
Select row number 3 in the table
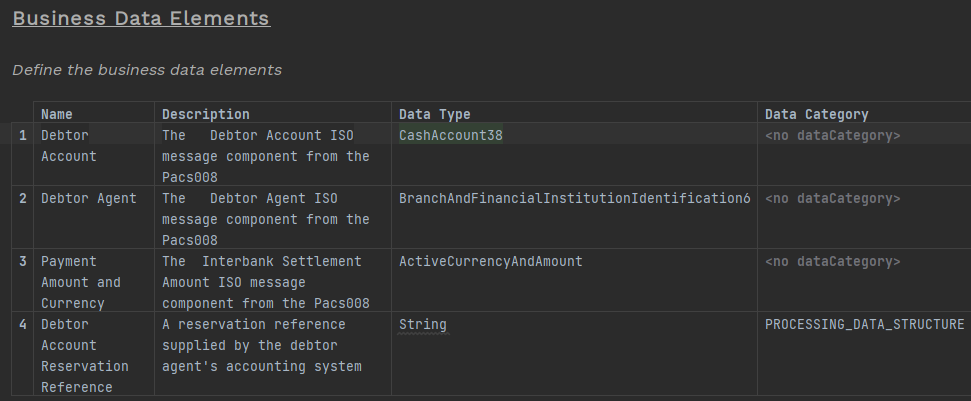(x=22, y=261)
